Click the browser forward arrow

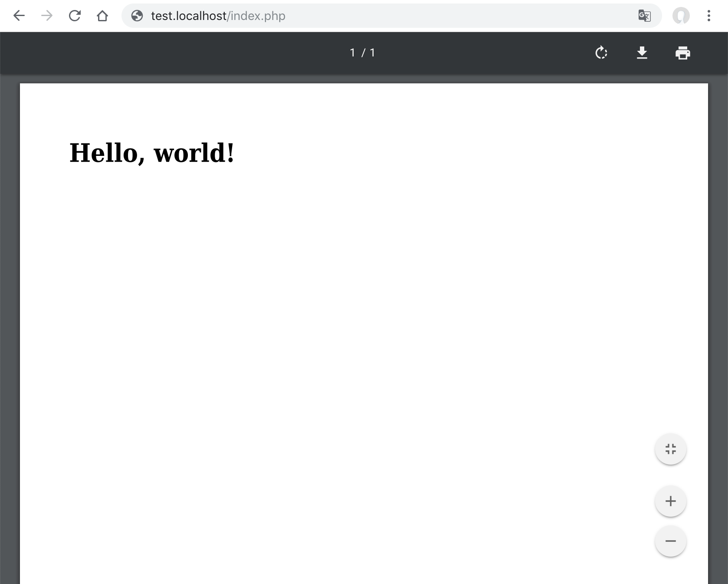coord(47,16)
